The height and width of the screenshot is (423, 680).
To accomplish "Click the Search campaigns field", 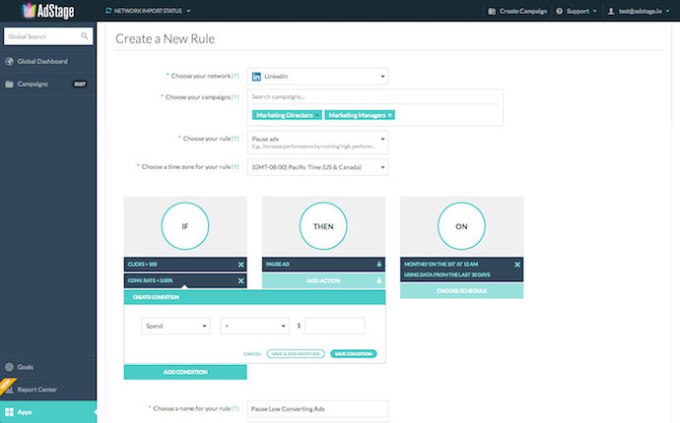I will point(375,97).
